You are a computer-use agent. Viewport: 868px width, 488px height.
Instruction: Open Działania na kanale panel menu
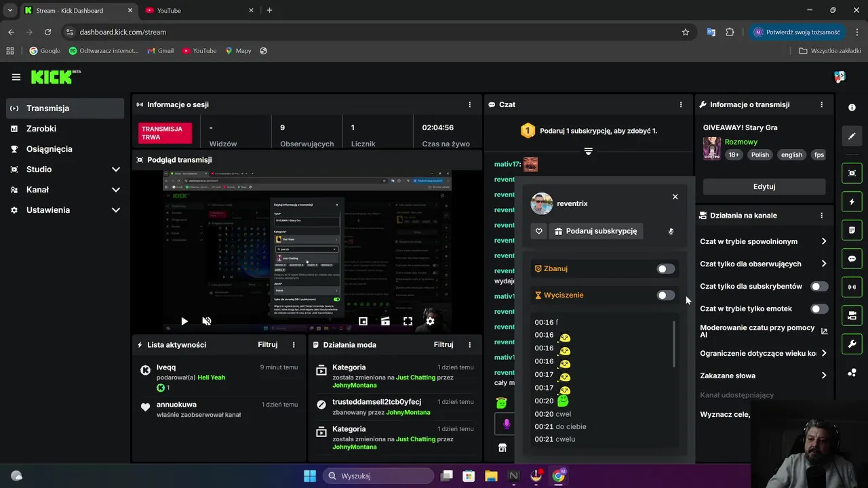tap(821, 216)
